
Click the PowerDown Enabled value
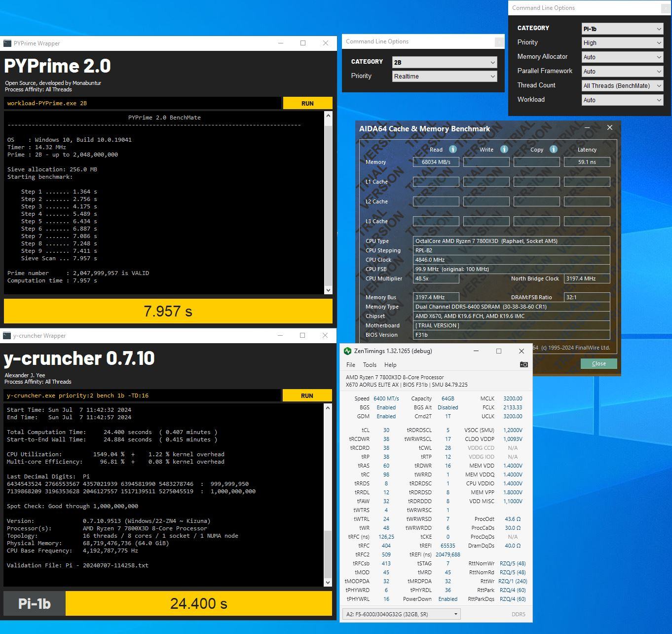coord(448,599)
